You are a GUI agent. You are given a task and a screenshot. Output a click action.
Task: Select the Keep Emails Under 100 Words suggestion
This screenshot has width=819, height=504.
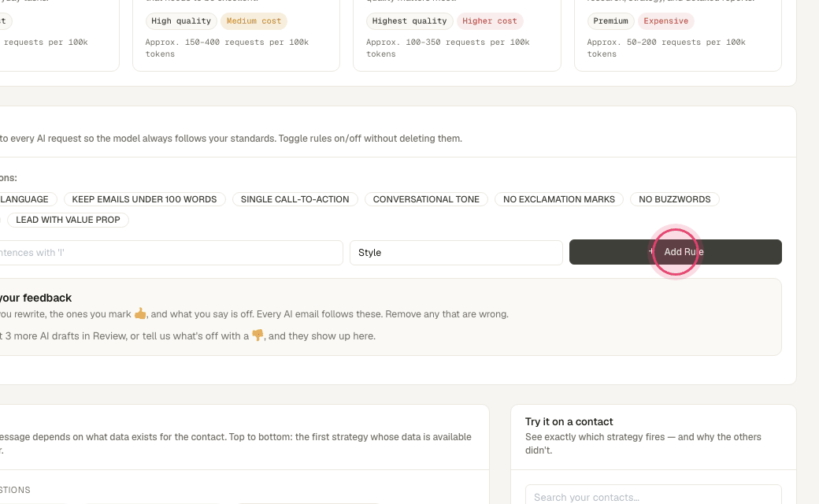144,199
